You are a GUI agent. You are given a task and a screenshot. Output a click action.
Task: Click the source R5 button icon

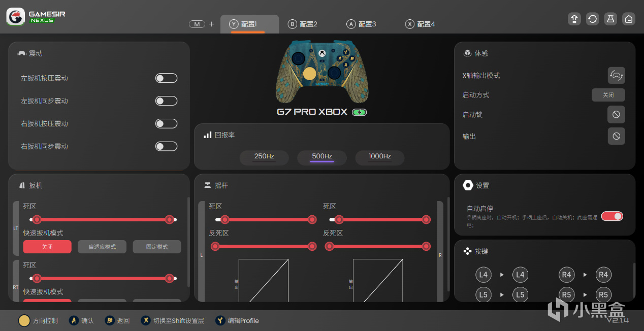coord(566,294)
